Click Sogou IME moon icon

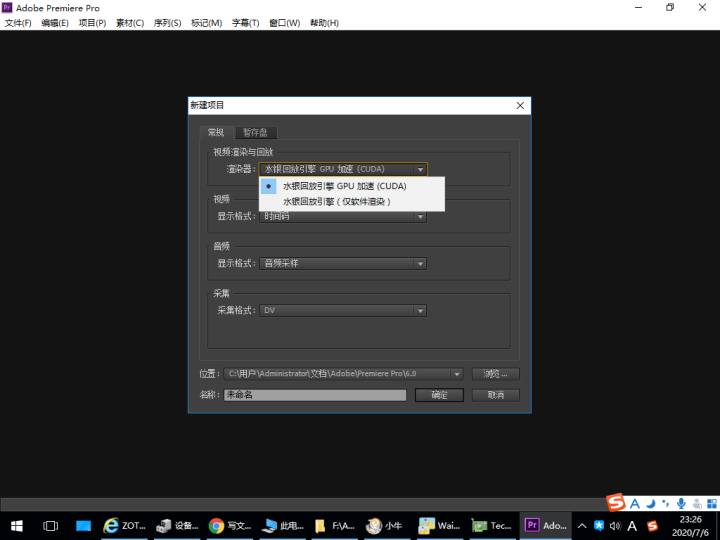coord(650,504)
